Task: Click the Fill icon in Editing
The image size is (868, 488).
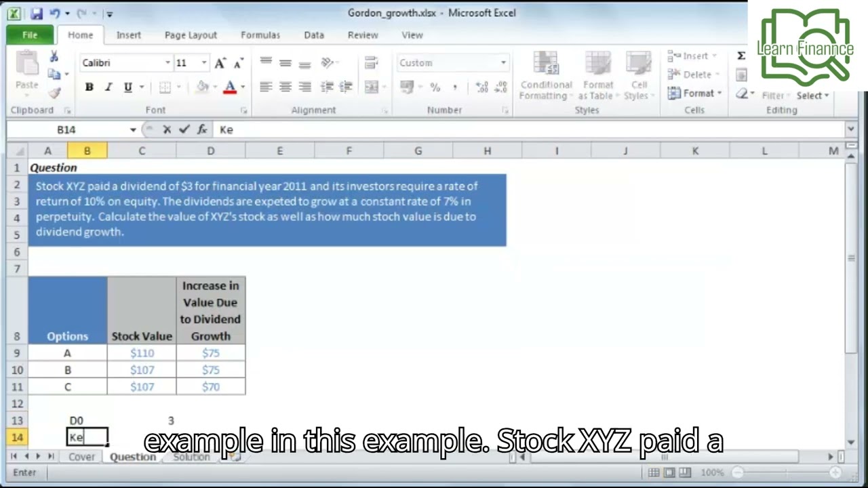Action: pyautogui.click(x=741, y=75)
